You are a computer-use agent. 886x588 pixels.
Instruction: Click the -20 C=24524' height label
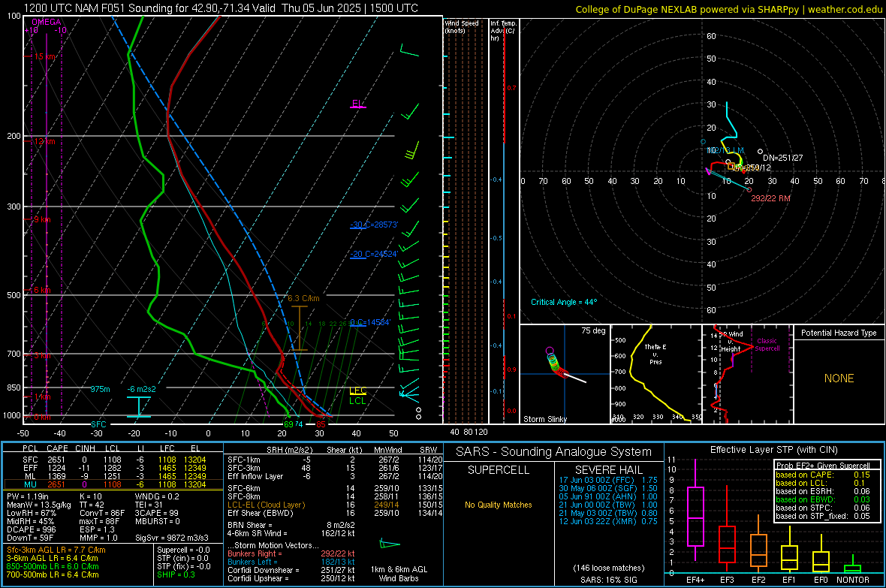(x=374, y=254)
